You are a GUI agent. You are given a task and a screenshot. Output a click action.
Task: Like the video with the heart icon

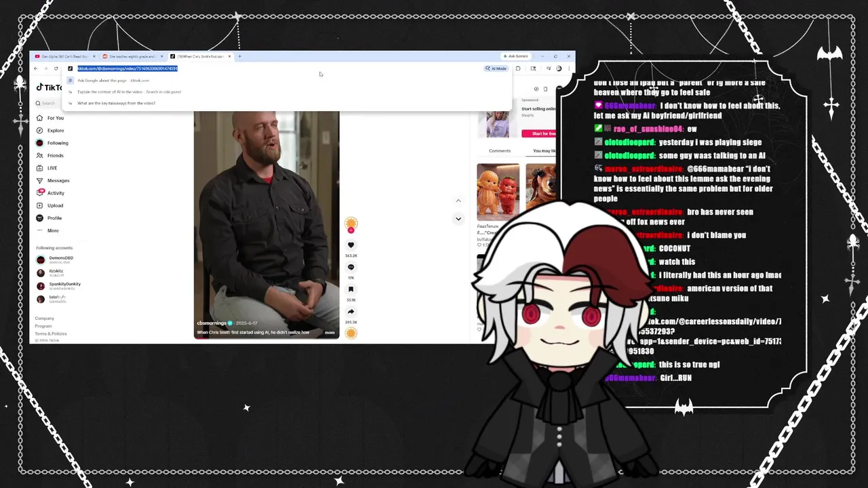[351, 245]
